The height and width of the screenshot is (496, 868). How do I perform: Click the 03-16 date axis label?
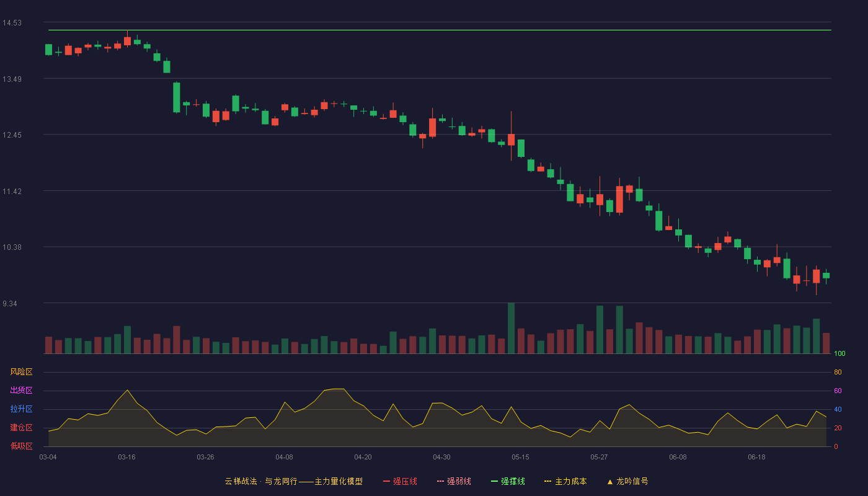[126, 457]
